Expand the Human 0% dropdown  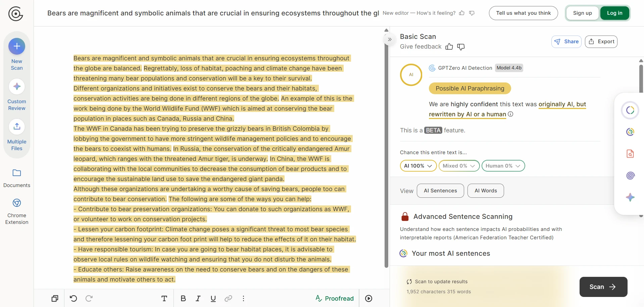[503, 166]
